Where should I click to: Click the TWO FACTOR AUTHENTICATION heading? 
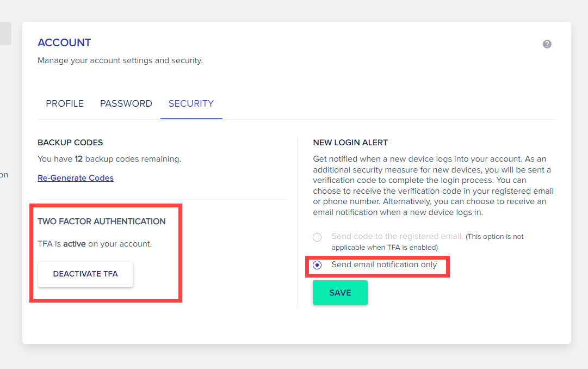click(102, 222)
